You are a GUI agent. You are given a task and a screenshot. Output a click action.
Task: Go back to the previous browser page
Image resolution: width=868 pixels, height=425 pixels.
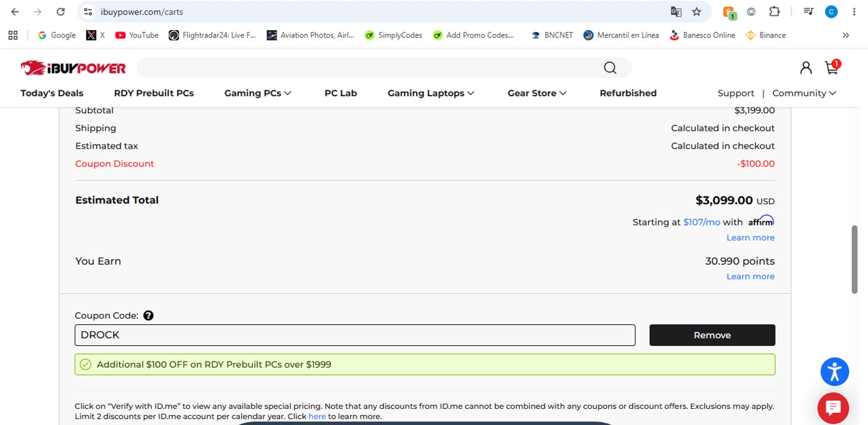coord(15,12)
